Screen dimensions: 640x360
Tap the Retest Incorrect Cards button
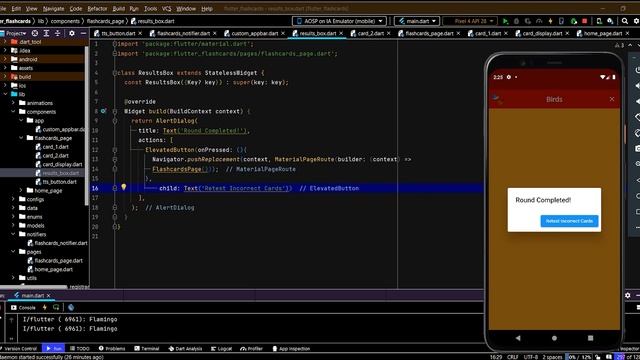pos(569,221)
